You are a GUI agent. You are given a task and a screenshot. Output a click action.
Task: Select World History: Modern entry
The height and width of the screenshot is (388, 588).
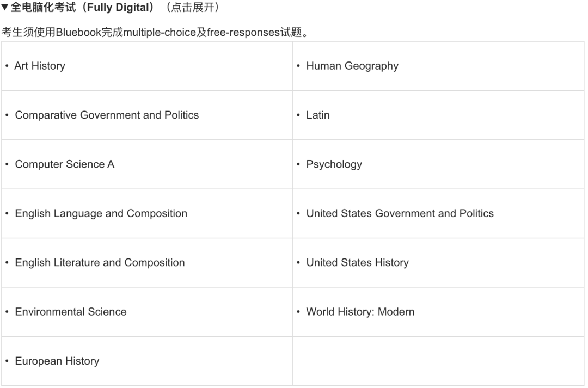(360, 312)
